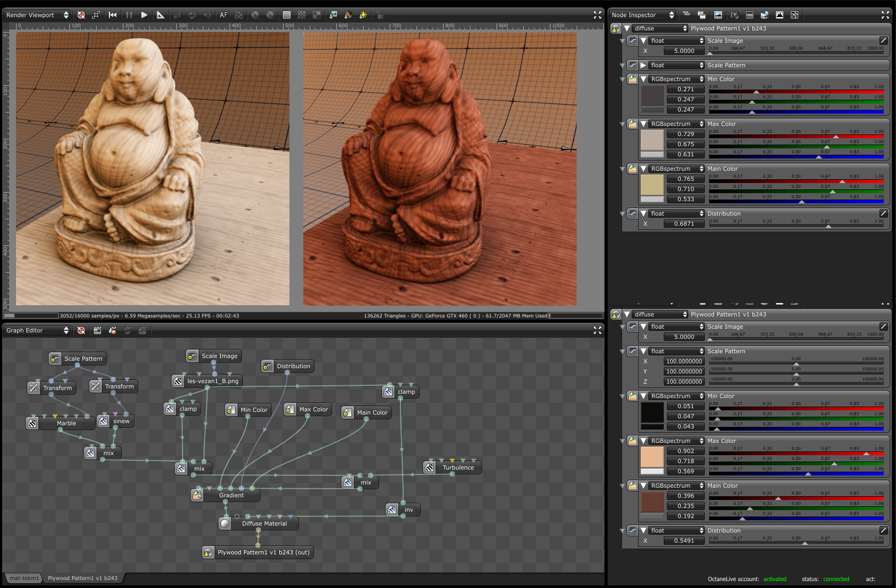Click the Main Color node icon in graph
This screenshot has height=588, width=896.
click(347, 412)
